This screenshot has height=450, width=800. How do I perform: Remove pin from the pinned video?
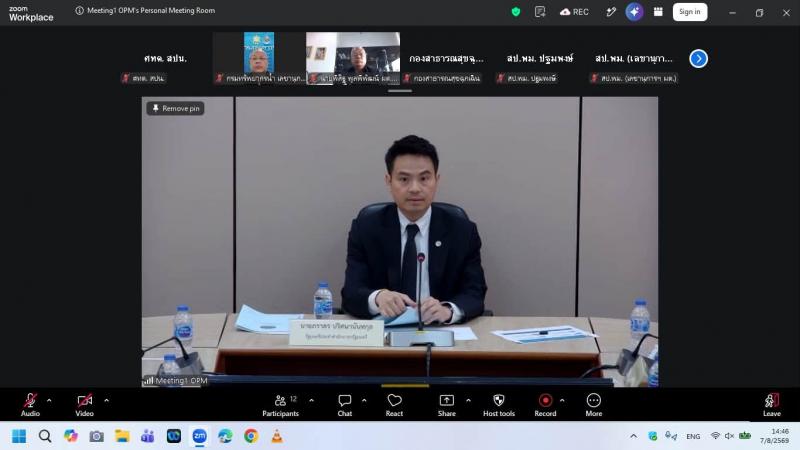click(176, 108)
